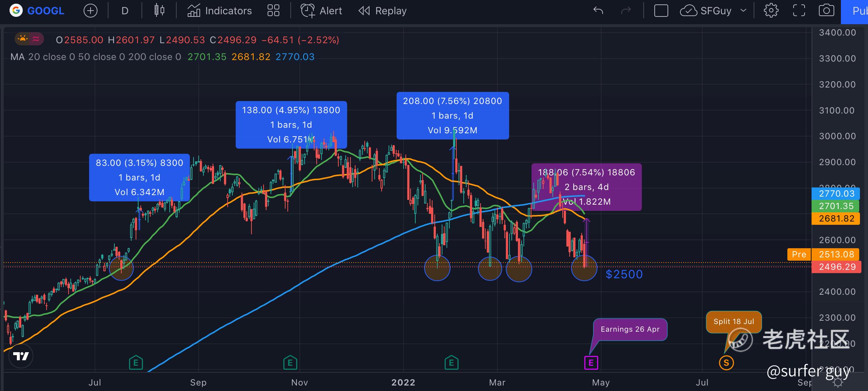Create a new price Alert
The width and height of the screenshot is (868, 391).
pos(321,11)
